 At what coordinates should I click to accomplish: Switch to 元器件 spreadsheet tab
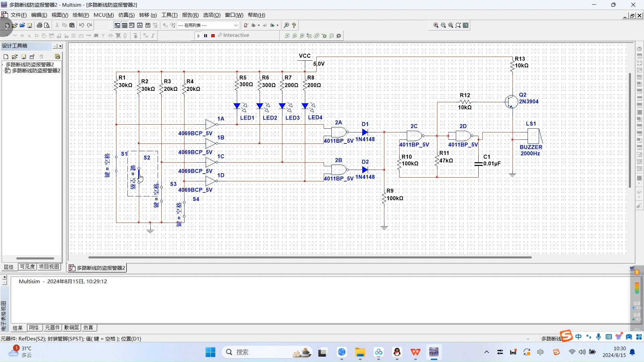(52, 327)
